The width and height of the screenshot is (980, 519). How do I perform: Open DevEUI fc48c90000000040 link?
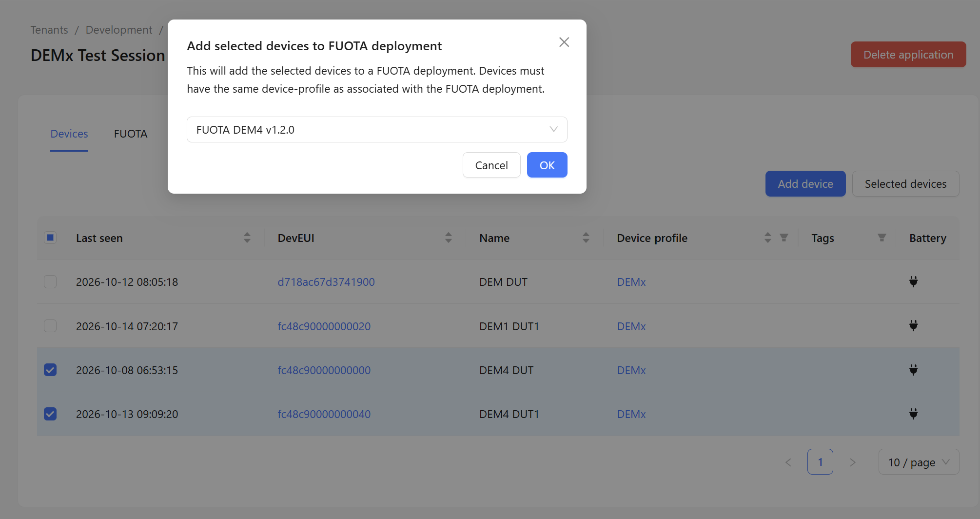pos(324,414)
